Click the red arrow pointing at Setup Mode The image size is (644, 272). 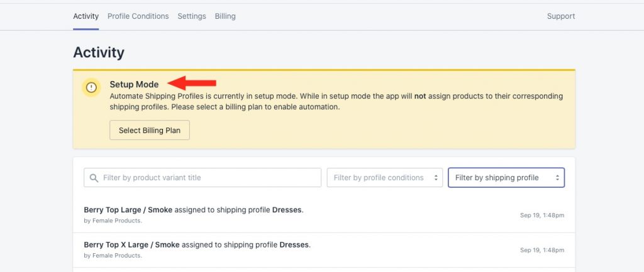(x=192, y=84)
